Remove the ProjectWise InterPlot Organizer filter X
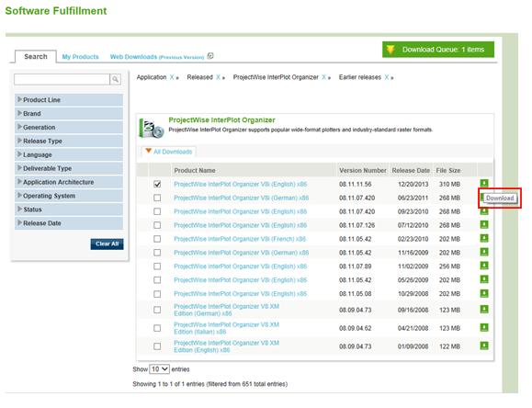 324,77
